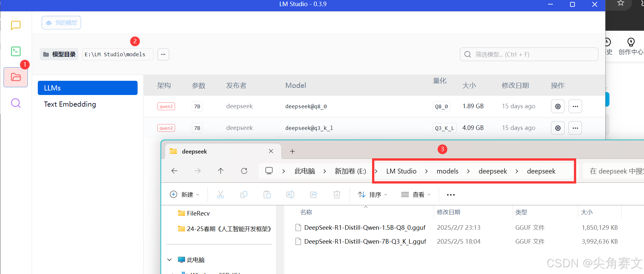Click the 1.89 GB size cell
The width and height of the screenshot is (644, 274).
point(473,106)
